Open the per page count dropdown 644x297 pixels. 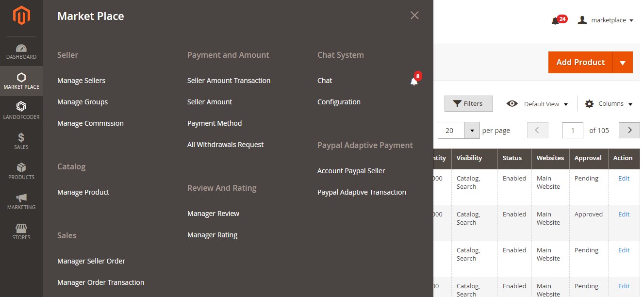[x=472, y=131]
